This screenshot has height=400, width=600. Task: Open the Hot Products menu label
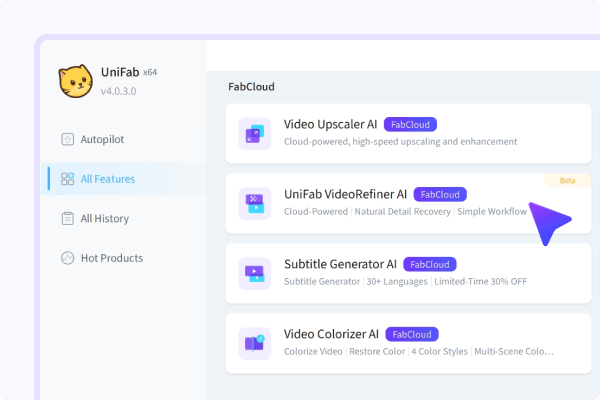point(111,258)
